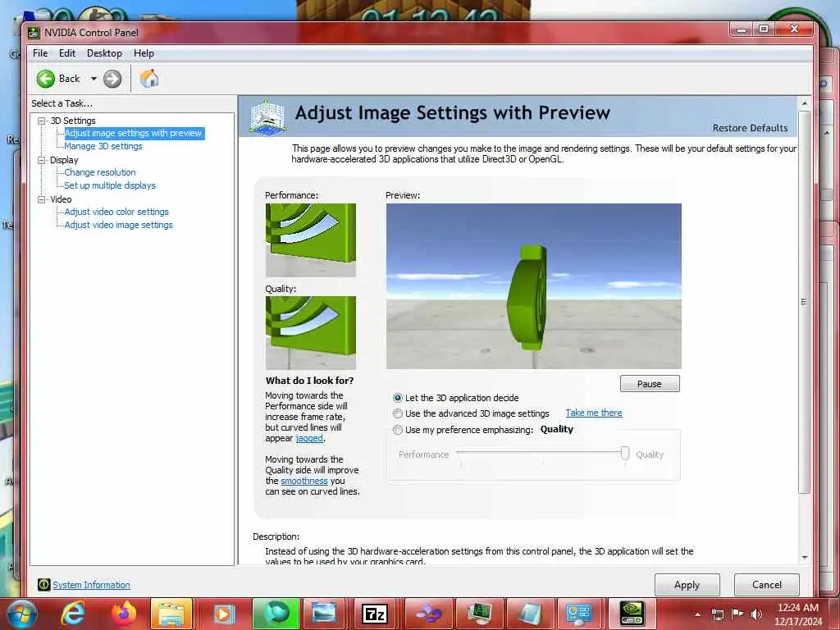
Task: Collapse the Display tree node
Action: pos(41,160)
